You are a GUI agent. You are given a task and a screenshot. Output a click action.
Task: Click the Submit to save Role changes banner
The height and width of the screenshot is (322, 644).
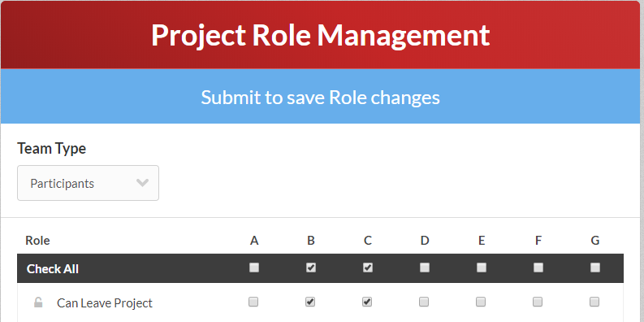tap(320, 96)
